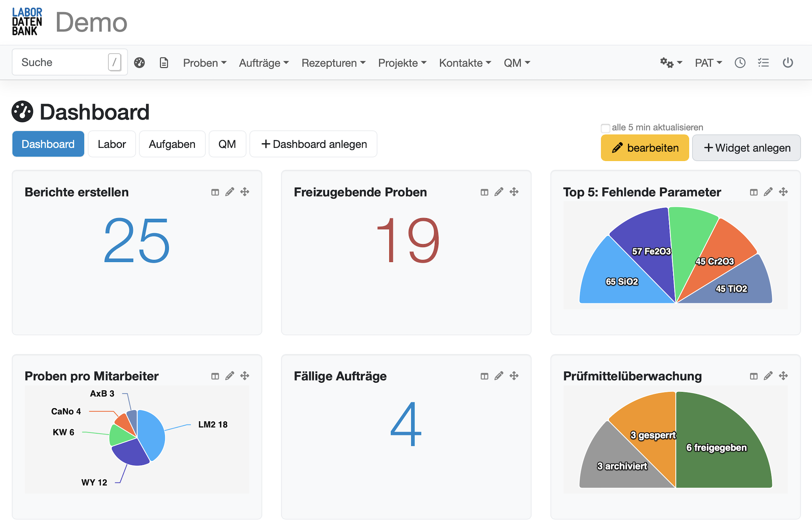
Task: Click the logout power icon
Action: coord(788,63)
